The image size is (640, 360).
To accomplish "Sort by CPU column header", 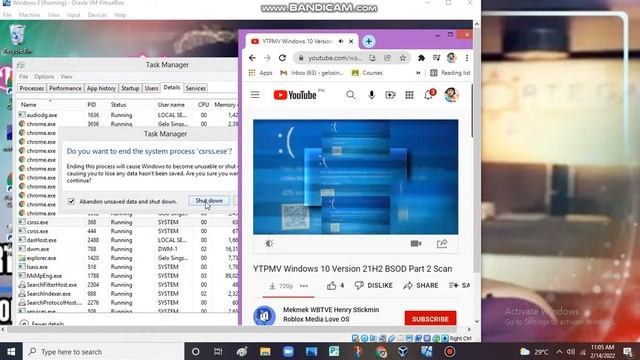I will (x=203, y=105).
